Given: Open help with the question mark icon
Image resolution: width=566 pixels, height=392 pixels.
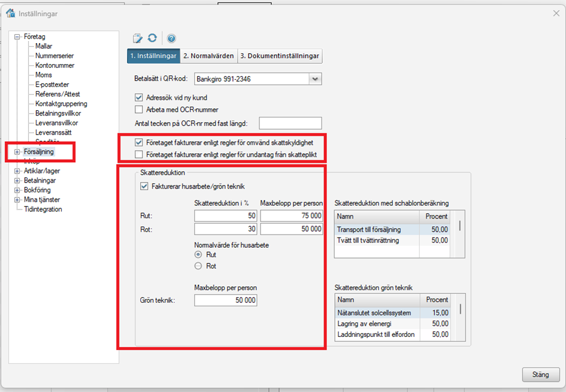Looking at the screenshot, I should 171,38.
